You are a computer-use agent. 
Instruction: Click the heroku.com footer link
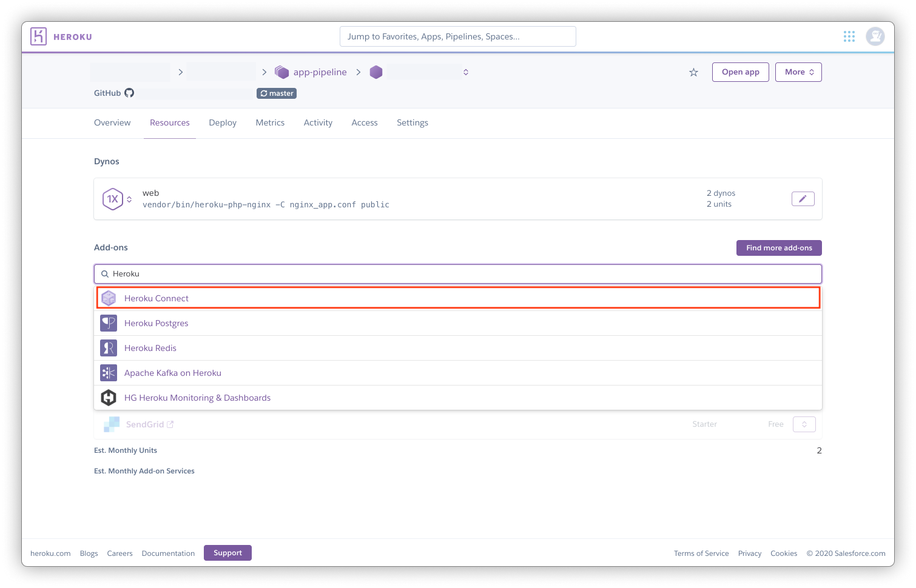coord(50,553)
